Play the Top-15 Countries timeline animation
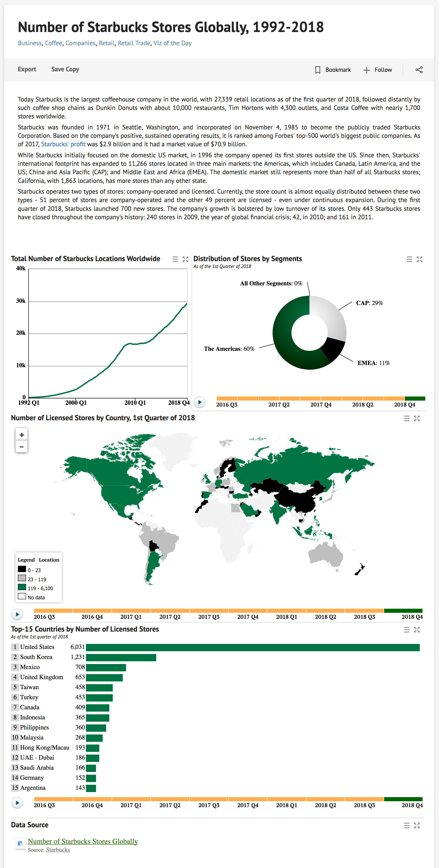The width and height of the screenshot is (439, 868). click(17, 803)
